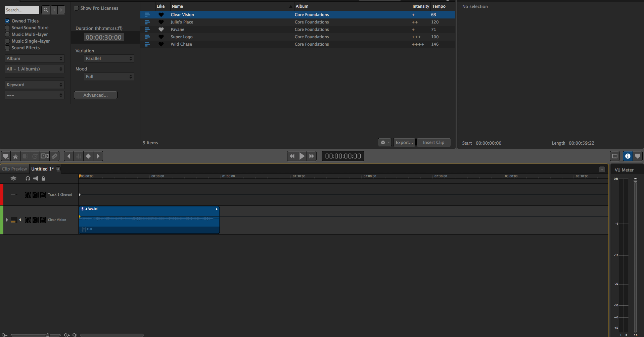This screenshot has height=337, width=644.
Task: Mute Track 1 (Stereo)
Action: 36,195
